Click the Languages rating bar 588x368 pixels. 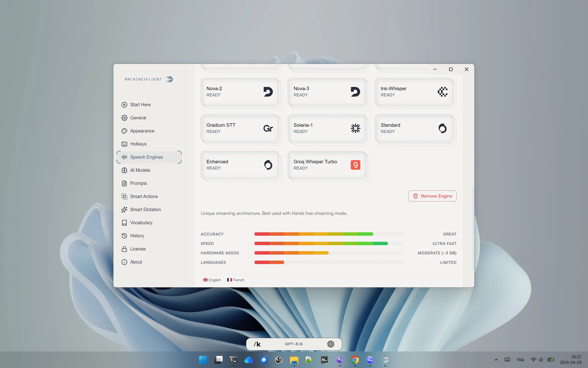point(328,262)
